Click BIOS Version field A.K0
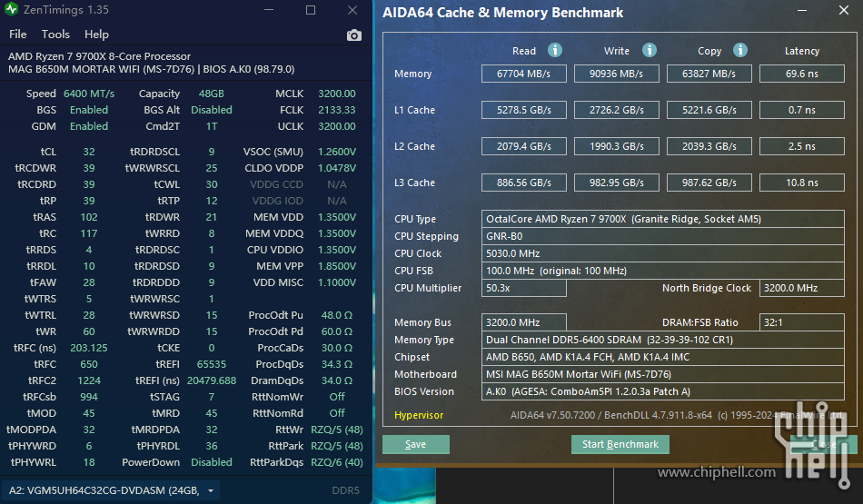The height and width of the screenshot is (504, 863). (662, 391)
